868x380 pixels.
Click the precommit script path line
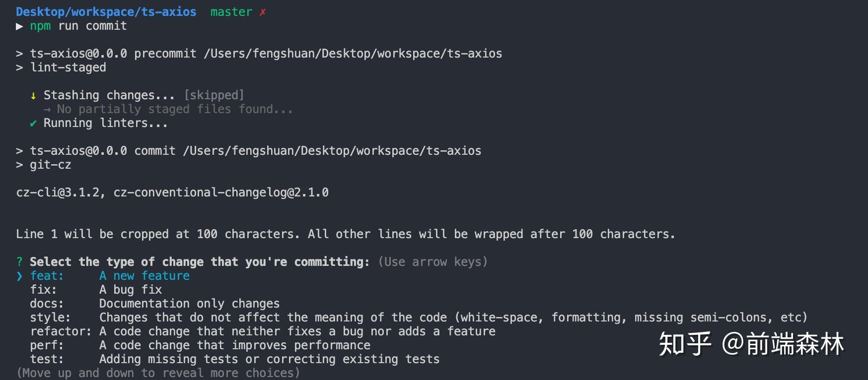pyautogui.click(x=266, y=54)
